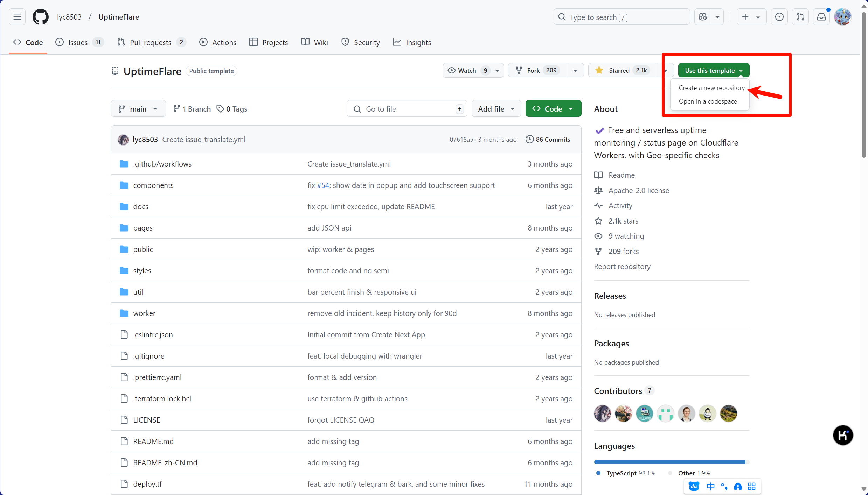This screenshot has height=495, width=868.
Task: Select Create a new repository
Action: point(711,88)
